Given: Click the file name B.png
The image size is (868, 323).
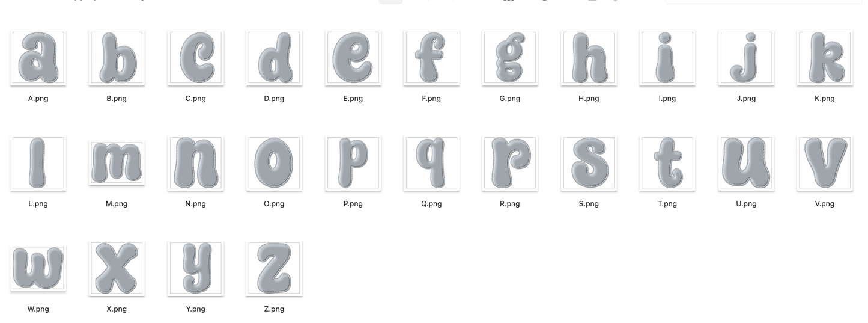Looking at the screenshot, I should click(117, 99).
